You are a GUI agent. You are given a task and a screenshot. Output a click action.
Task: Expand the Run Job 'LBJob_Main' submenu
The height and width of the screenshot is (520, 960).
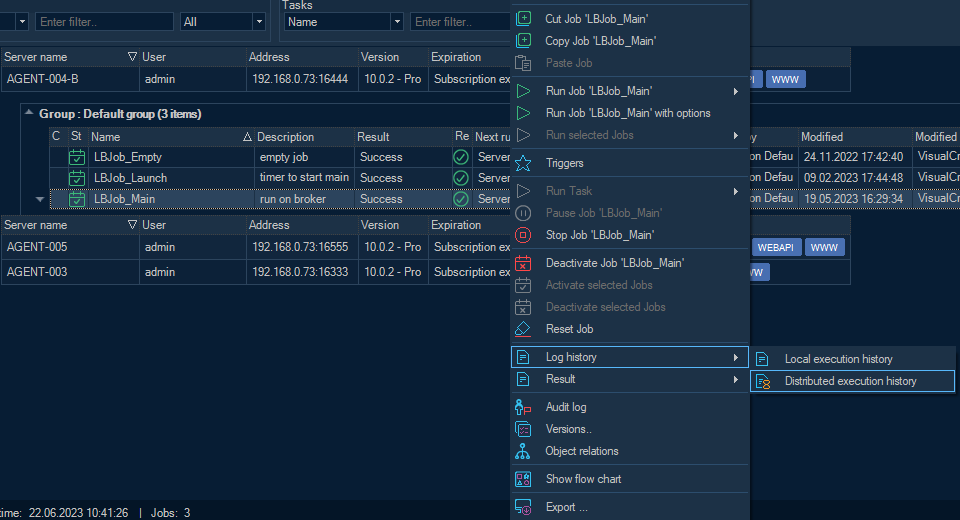tap(736, 91)
